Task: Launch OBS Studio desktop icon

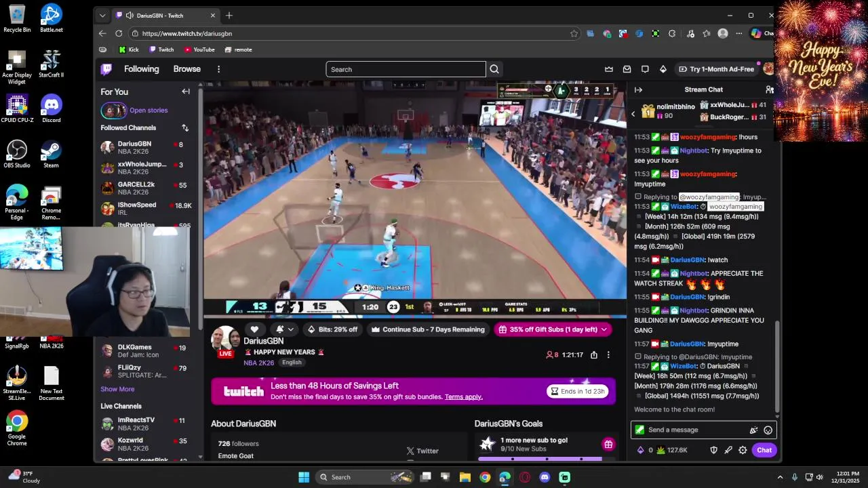Action: 17,154
